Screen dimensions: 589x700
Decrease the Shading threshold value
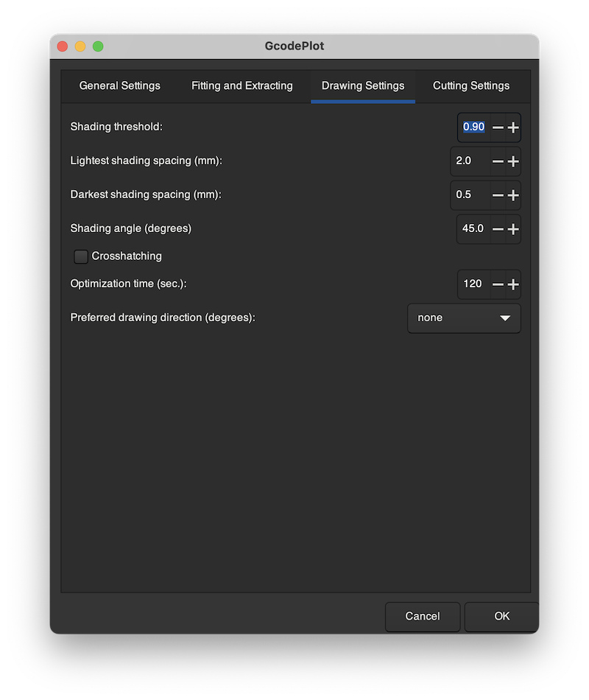click(x=498, y=127)
